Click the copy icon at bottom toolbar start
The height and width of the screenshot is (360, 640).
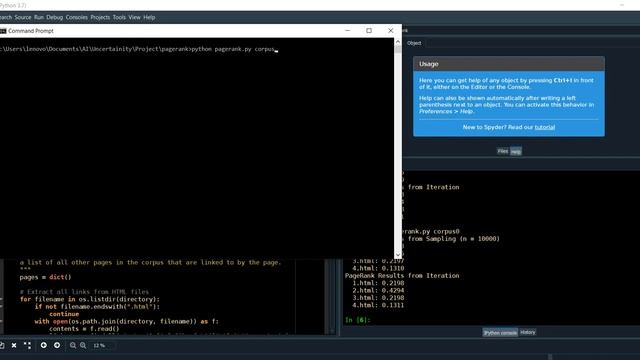click(x=2, y=345)
